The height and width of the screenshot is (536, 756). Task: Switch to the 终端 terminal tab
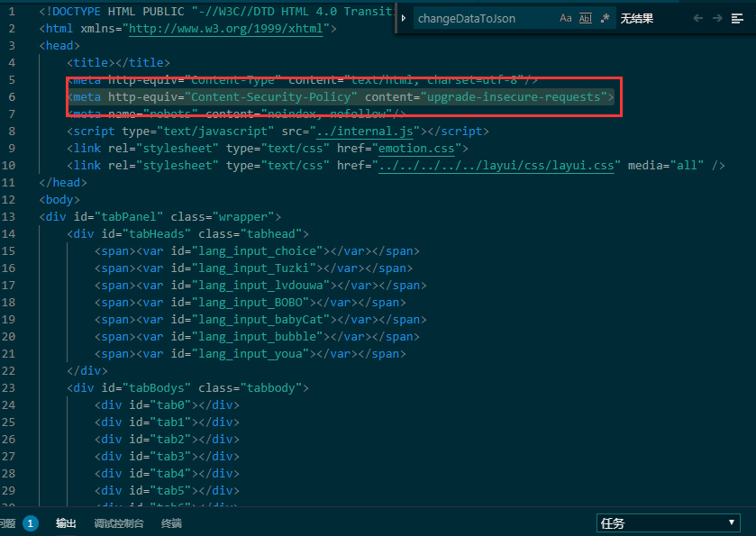click(x=171, y=523)
